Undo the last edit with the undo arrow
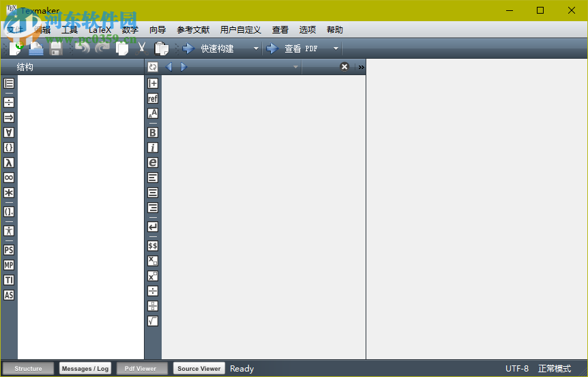The image size is (588, 377). tap(82, 48)
